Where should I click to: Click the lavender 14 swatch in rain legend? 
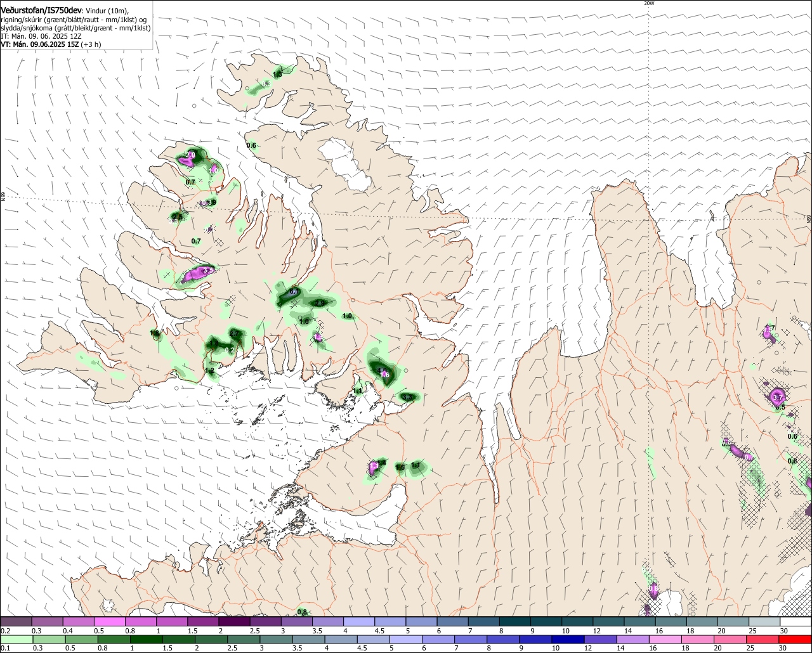coord(633,640)
